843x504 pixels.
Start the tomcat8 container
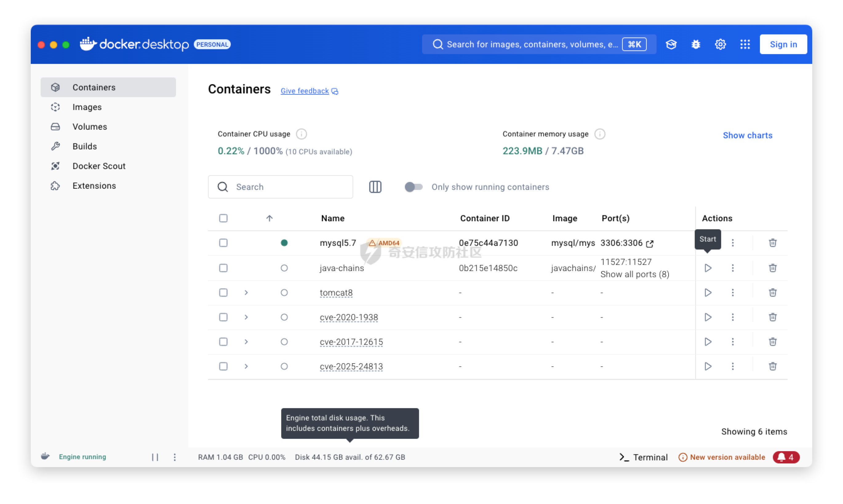708,293
